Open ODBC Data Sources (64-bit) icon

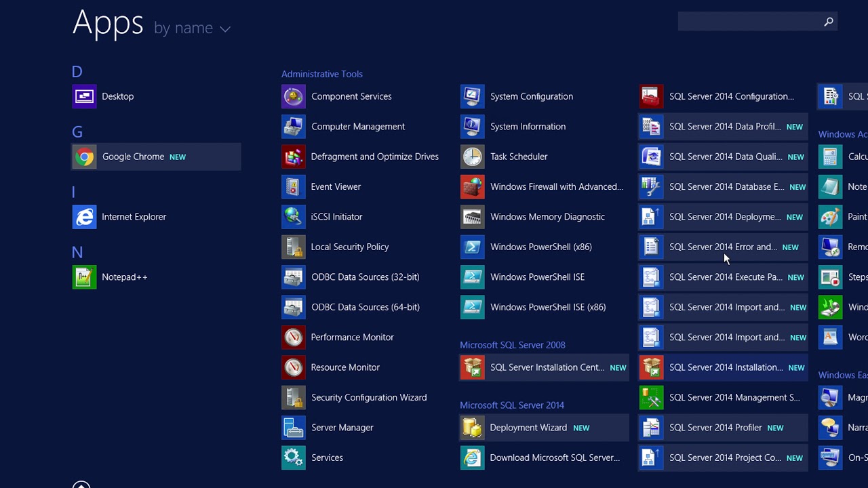(294, 307)
